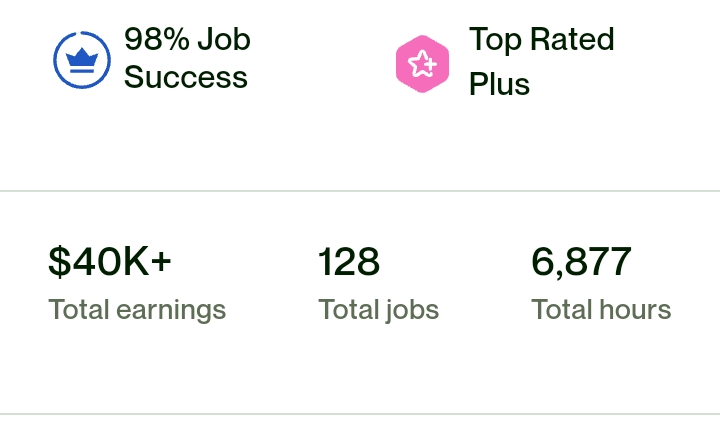
Task: Click the Total jobs caption
Action: pyautogui.click(x=379, y=309)
